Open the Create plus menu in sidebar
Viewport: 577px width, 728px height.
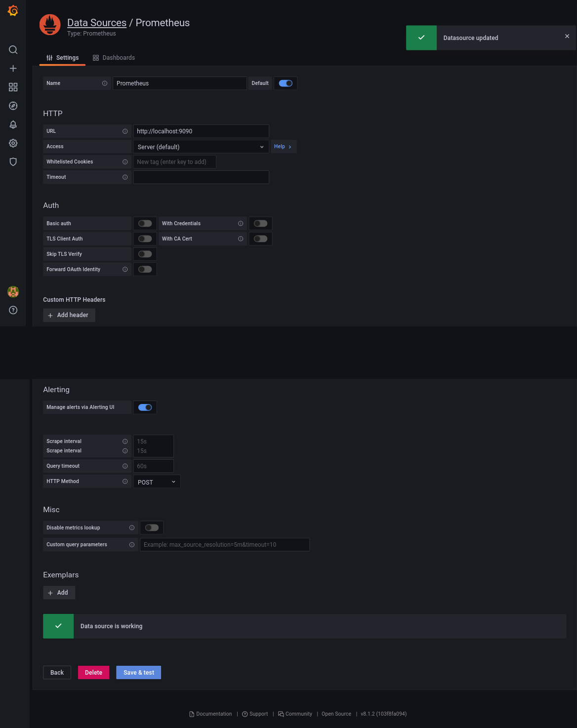pos(13,68)
